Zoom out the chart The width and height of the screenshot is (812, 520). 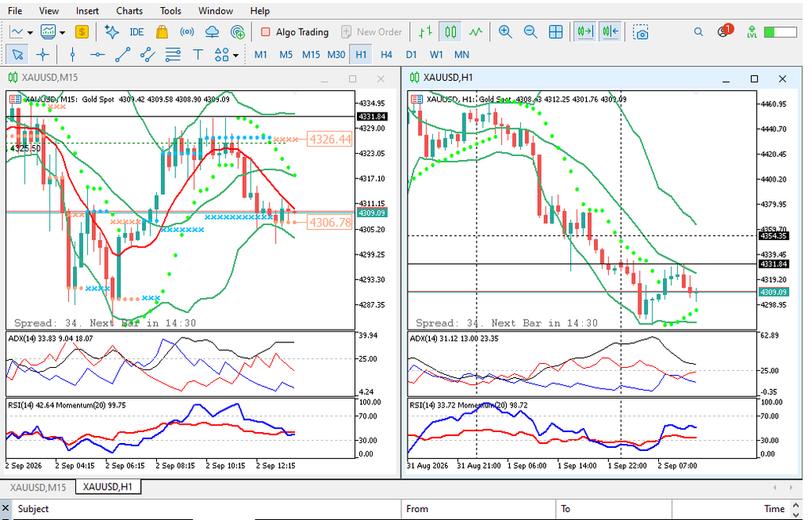530,32
